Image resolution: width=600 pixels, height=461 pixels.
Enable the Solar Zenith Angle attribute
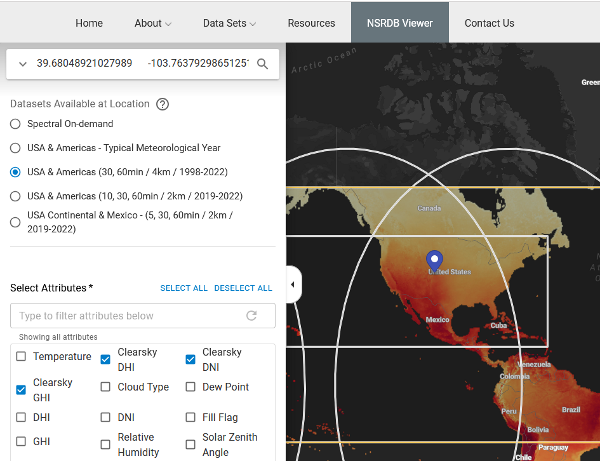(x=190, y=445)
